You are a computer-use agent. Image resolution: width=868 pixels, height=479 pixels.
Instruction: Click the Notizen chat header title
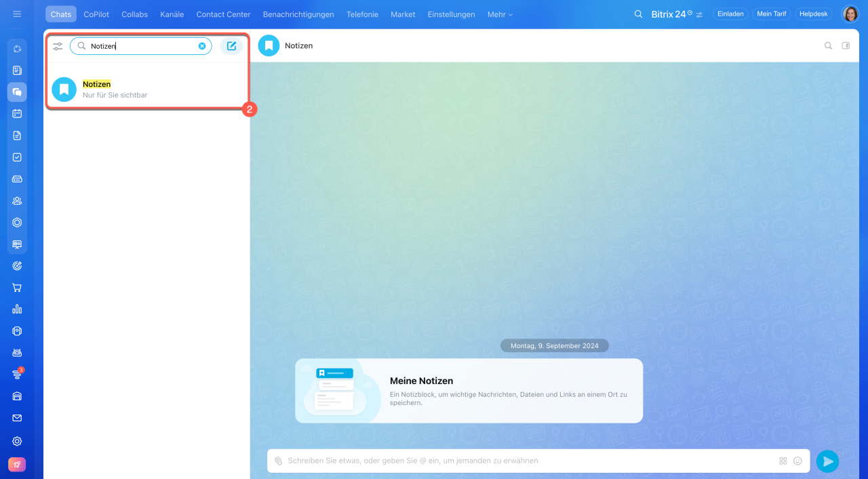(298, 46)
